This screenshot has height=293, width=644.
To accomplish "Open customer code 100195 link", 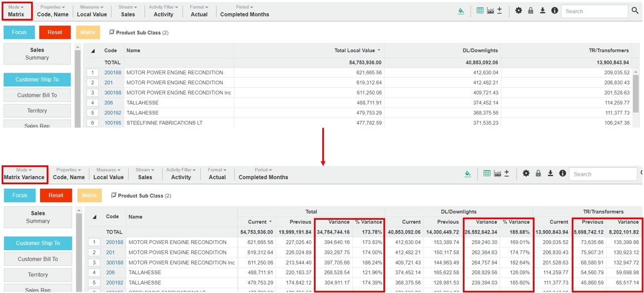I will click(113, 123).
